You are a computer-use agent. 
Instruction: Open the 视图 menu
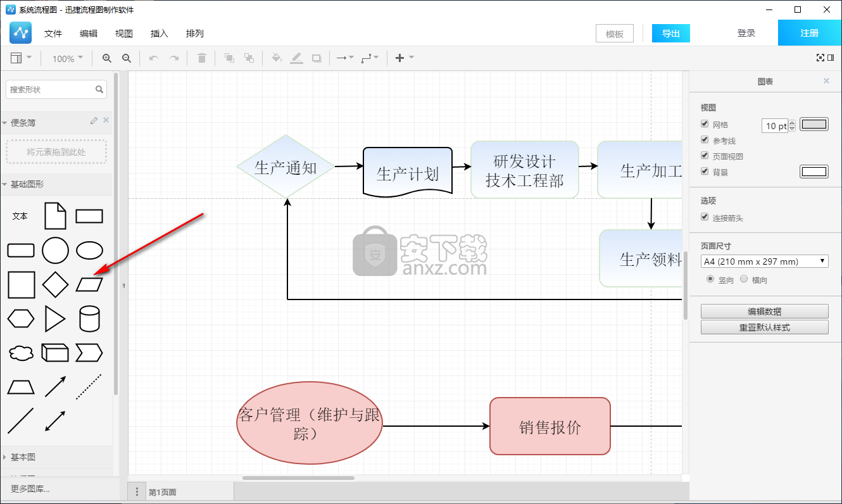click(124, 34)
